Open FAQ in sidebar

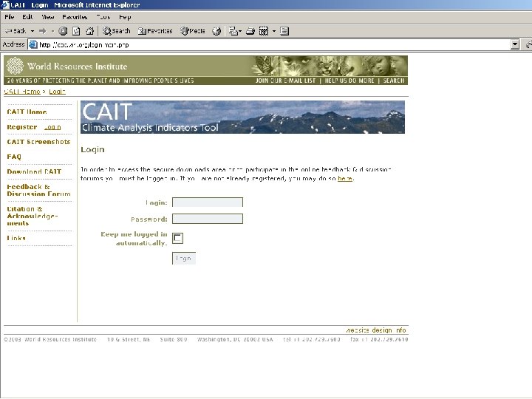pyautogui.click(x=14, y=157)
